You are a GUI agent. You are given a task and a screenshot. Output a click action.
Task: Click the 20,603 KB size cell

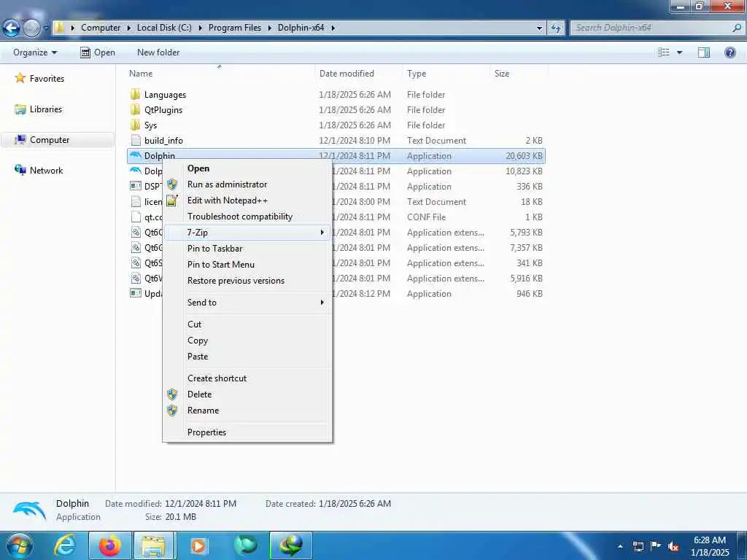pos(524,156)
